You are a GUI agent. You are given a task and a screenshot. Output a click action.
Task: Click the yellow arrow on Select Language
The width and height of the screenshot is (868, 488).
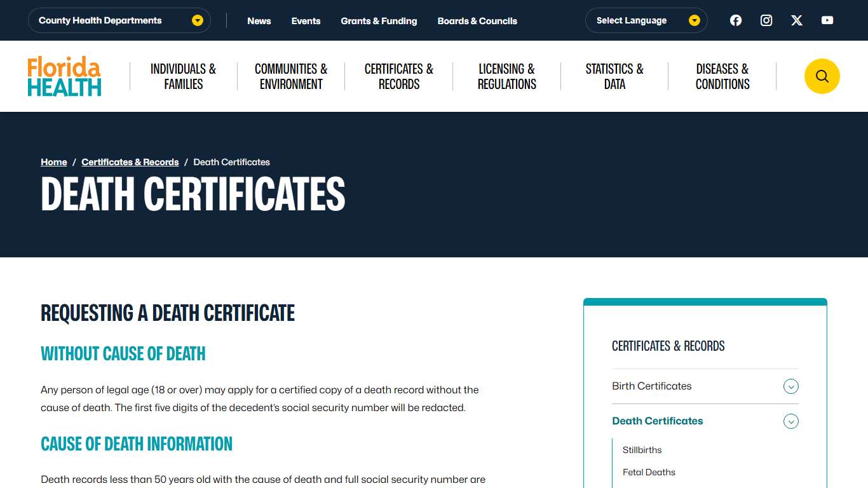(694, 20)
